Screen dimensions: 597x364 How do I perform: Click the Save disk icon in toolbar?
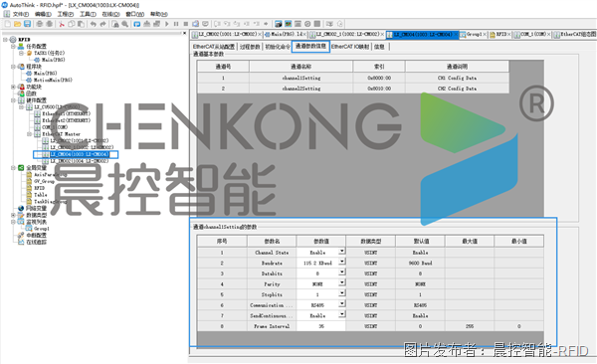[x=27, y=24]
